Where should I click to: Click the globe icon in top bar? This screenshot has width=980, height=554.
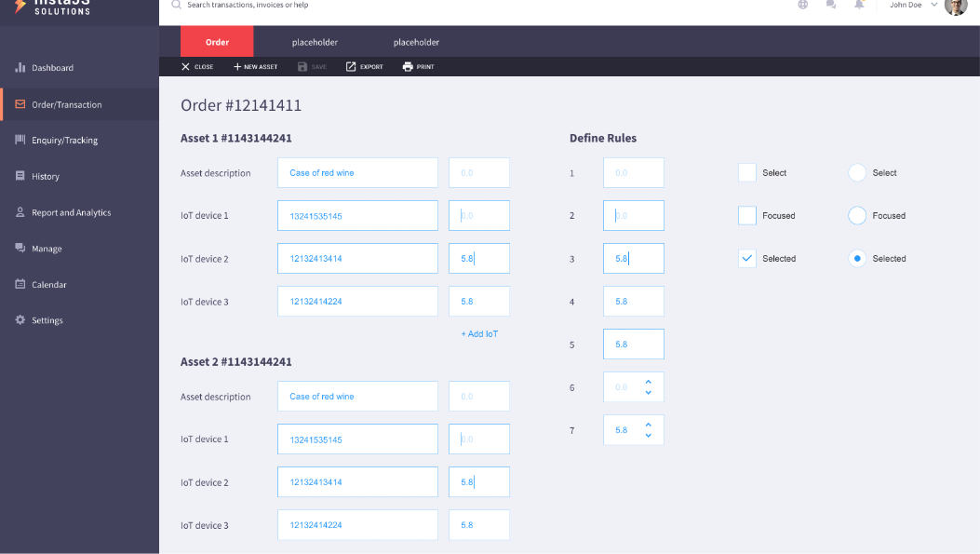tap(803, 5)
